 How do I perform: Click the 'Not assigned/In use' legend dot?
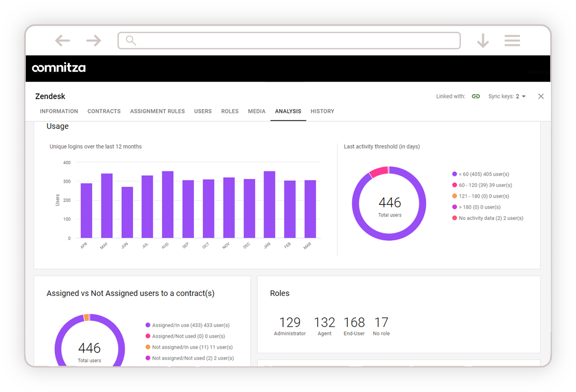[148, 347]
